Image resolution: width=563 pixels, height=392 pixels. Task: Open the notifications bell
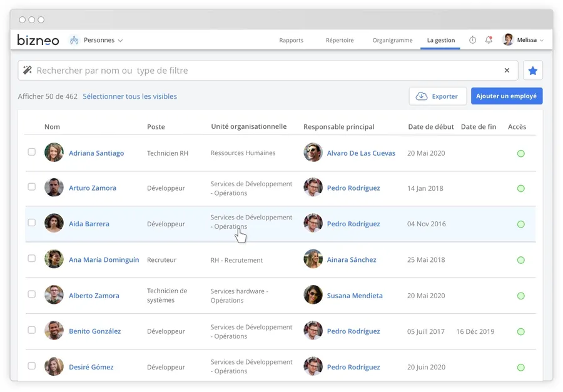pos(489,40)
